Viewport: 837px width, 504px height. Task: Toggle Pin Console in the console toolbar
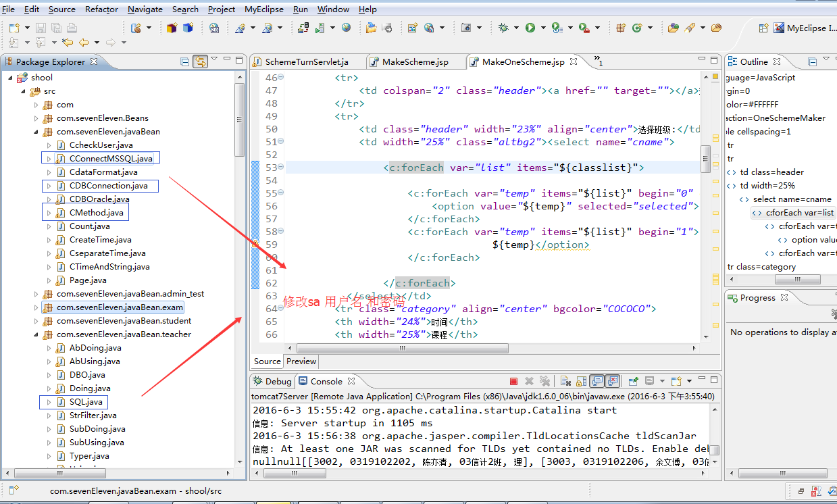(x=634, y=381)
